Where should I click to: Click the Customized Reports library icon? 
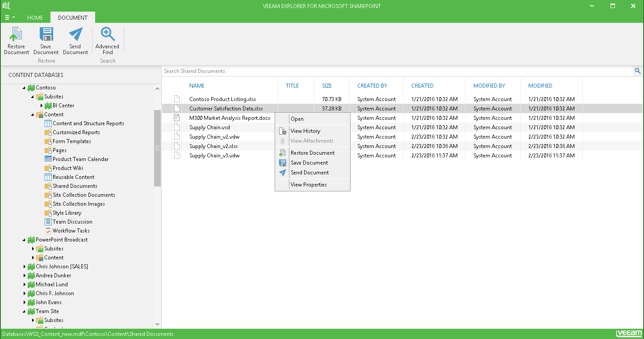pos(48,132)
